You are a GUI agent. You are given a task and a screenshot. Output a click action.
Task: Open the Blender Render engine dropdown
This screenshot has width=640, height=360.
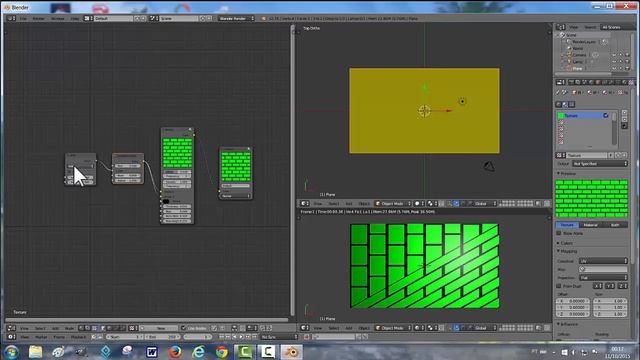(x=236, y=18)
